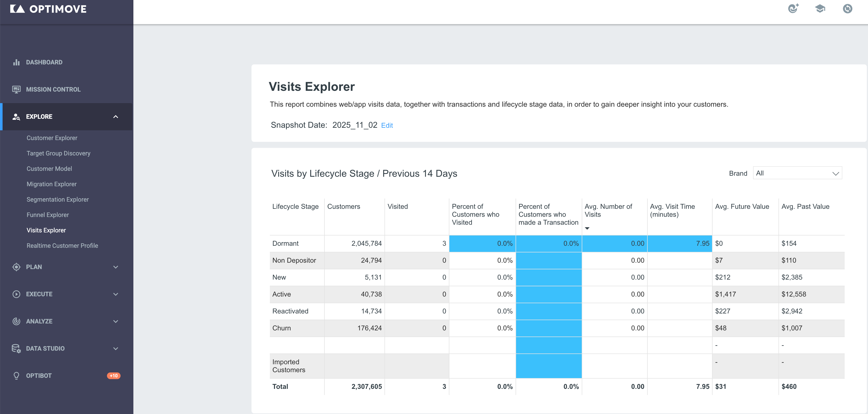Click the Optibot lightbulb icon
Image resolution: width=868 pixels, height=414 pixels.
tap(16, 376)
